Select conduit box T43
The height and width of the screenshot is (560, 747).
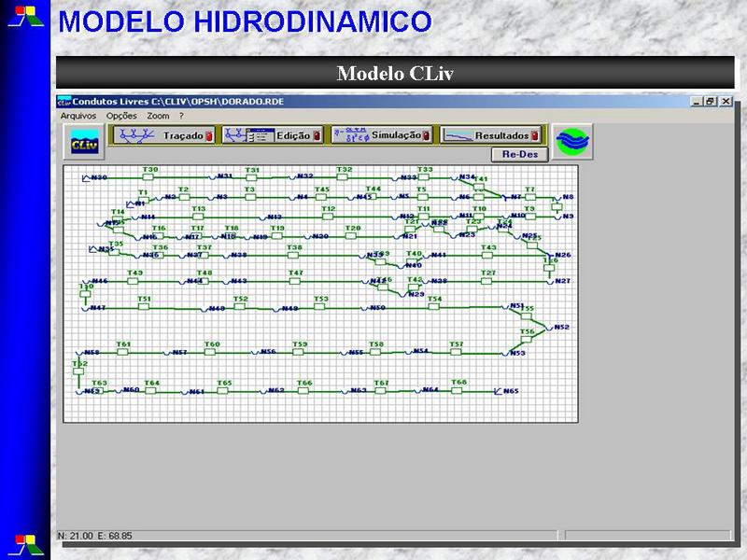(486, 255)
